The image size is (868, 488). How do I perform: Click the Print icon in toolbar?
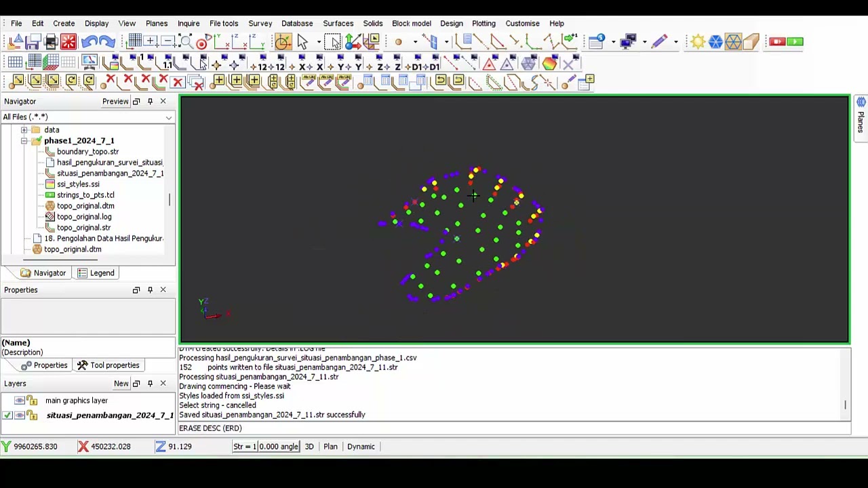(x=51, y=42)
